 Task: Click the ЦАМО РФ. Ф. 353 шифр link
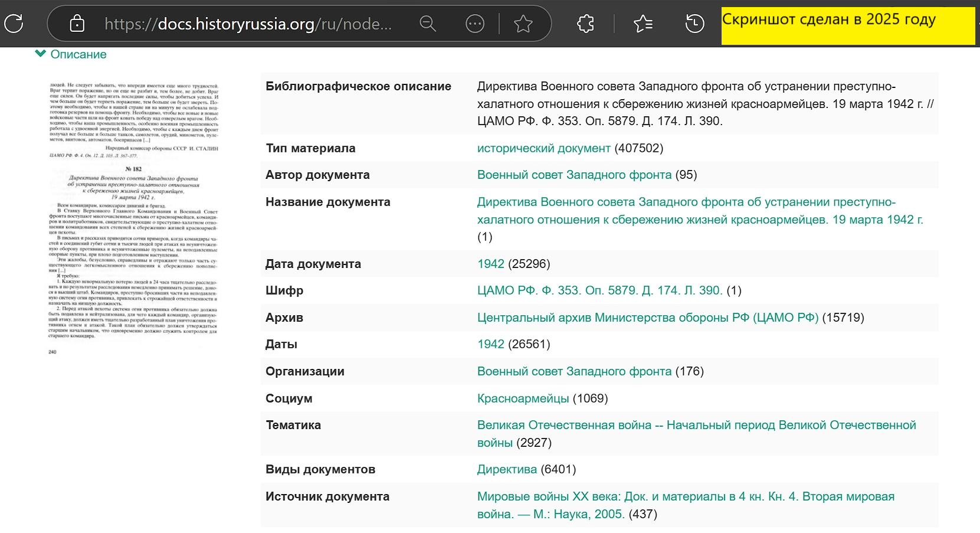pyautogui.click(x=599, y=290)
